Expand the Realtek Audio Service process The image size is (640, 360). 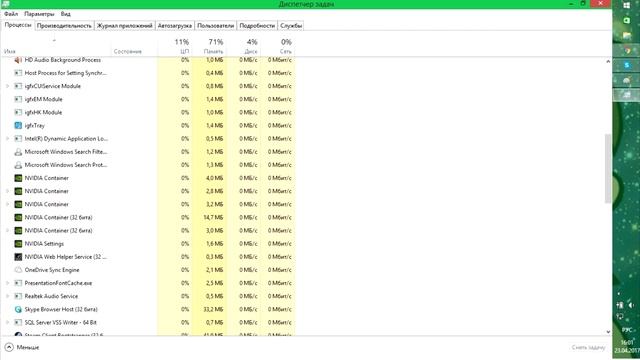pos(7,296)
